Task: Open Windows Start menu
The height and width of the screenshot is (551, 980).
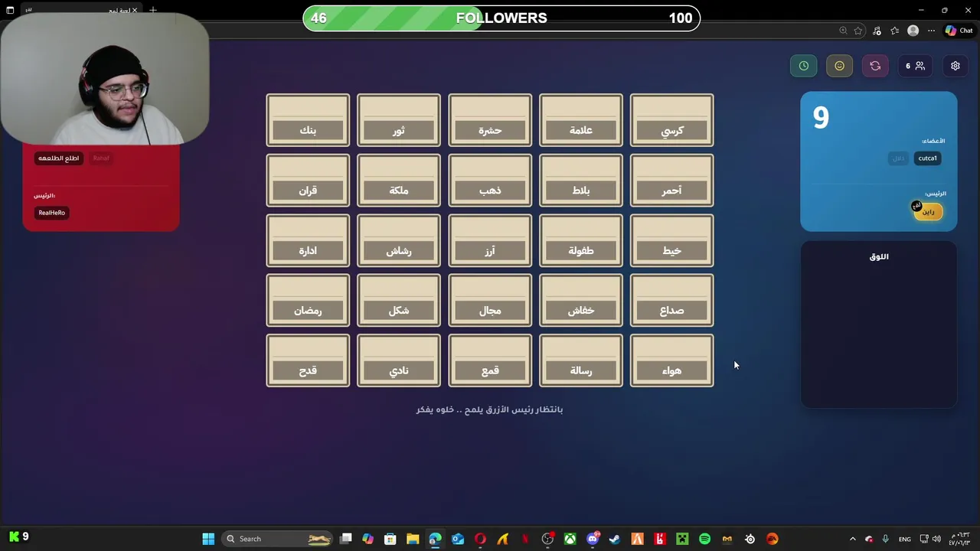Action: click(x=208, y=539)
